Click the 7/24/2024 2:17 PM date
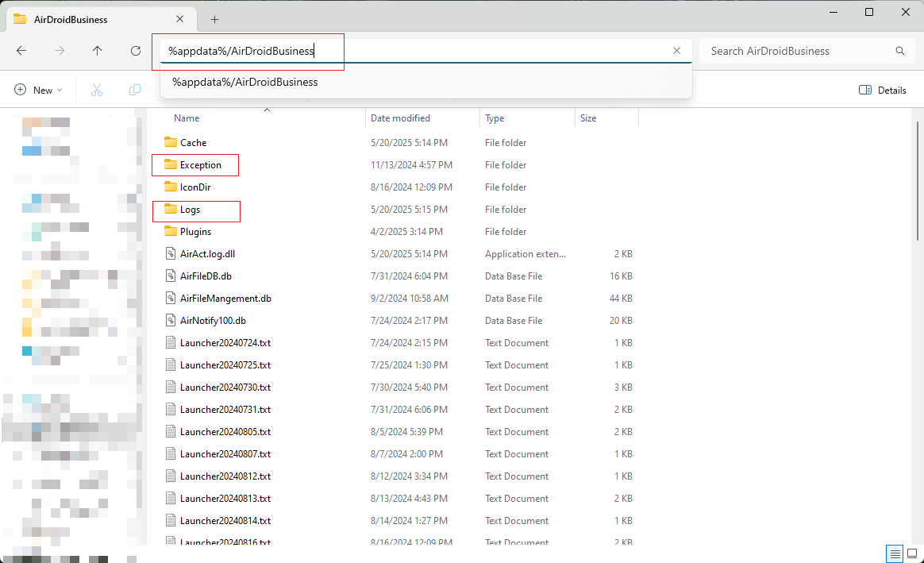Viewport: 924px width, 563px height. pyautogui.click(x=409, y=321)
